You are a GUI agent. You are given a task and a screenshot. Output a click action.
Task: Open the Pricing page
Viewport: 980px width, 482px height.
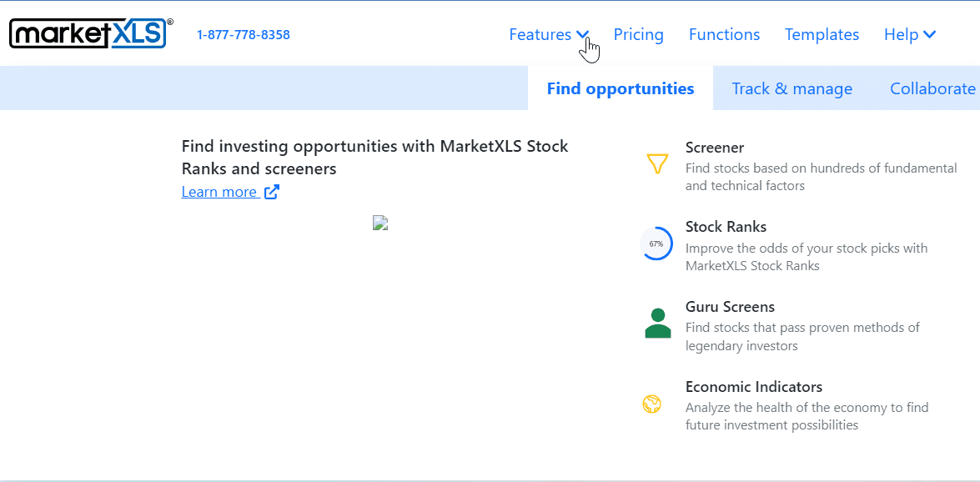(x=638, y=35)
